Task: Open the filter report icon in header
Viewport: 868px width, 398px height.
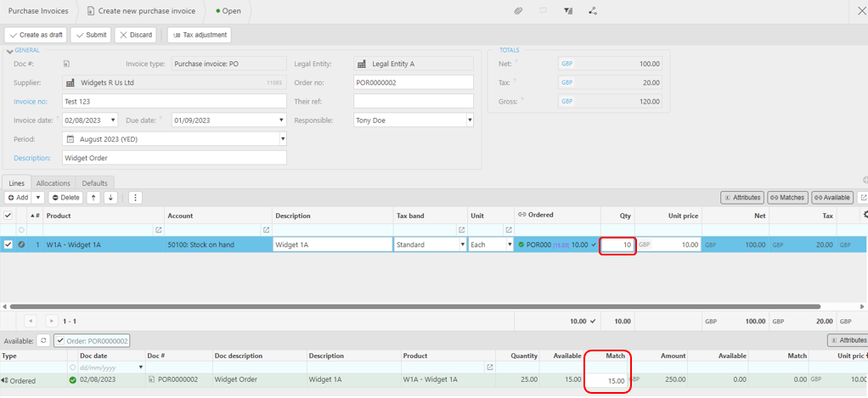Action: [568, 10]
